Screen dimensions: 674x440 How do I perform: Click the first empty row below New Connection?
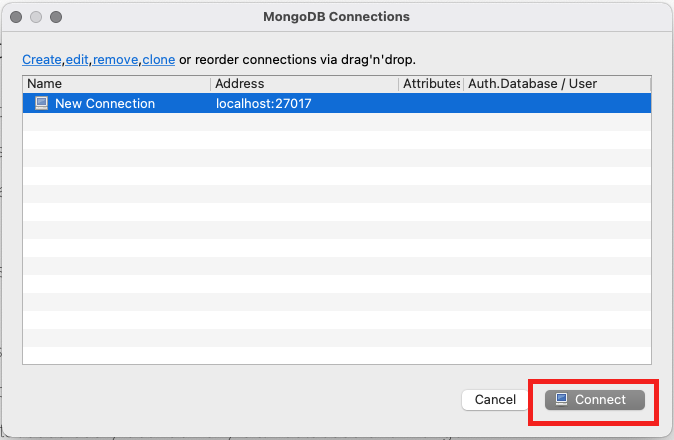pos(336,121)
